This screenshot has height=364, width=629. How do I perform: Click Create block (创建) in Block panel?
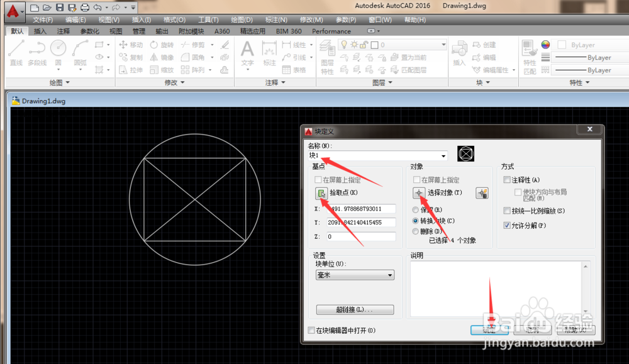[484, 45]
